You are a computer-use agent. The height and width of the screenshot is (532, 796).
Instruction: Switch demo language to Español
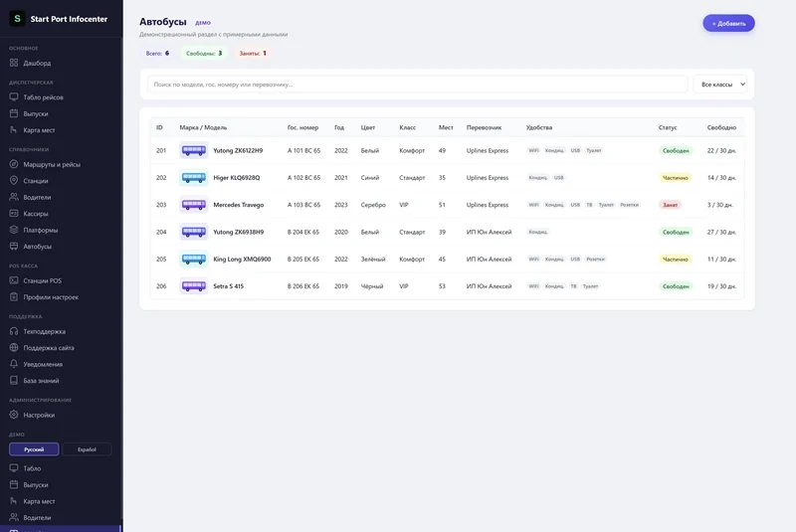coord(87,449)
